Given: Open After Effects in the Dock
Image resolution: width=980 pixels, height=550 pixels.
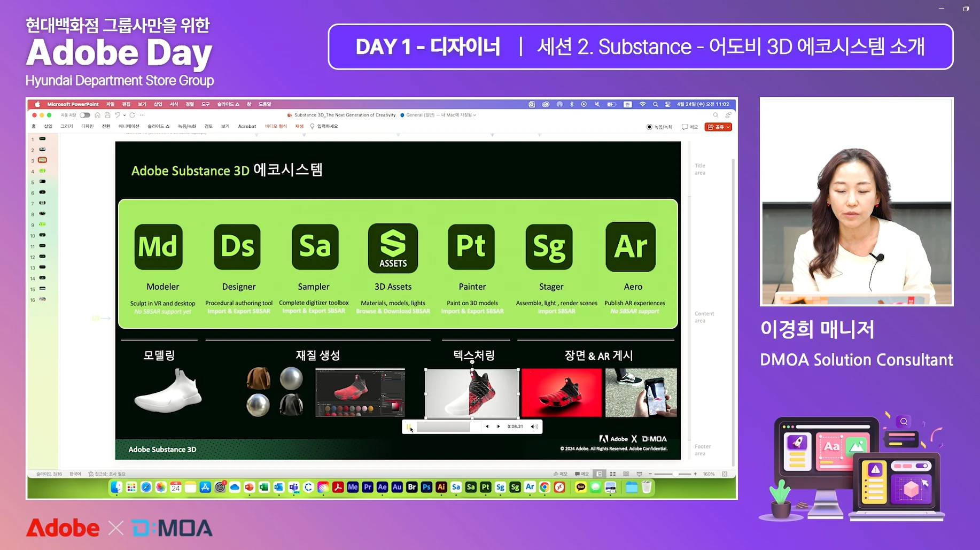Looking at the screenshot, I should pos(382,487).
